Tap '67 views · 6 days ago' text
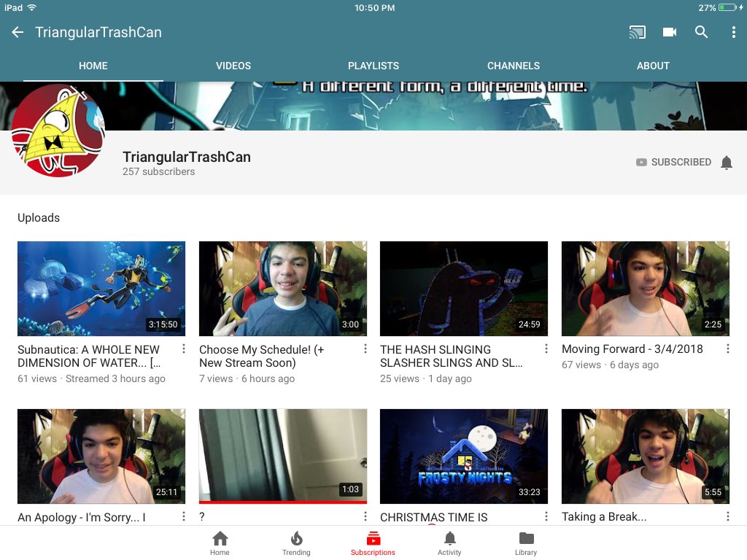747x560 pixels. point(610,365)
